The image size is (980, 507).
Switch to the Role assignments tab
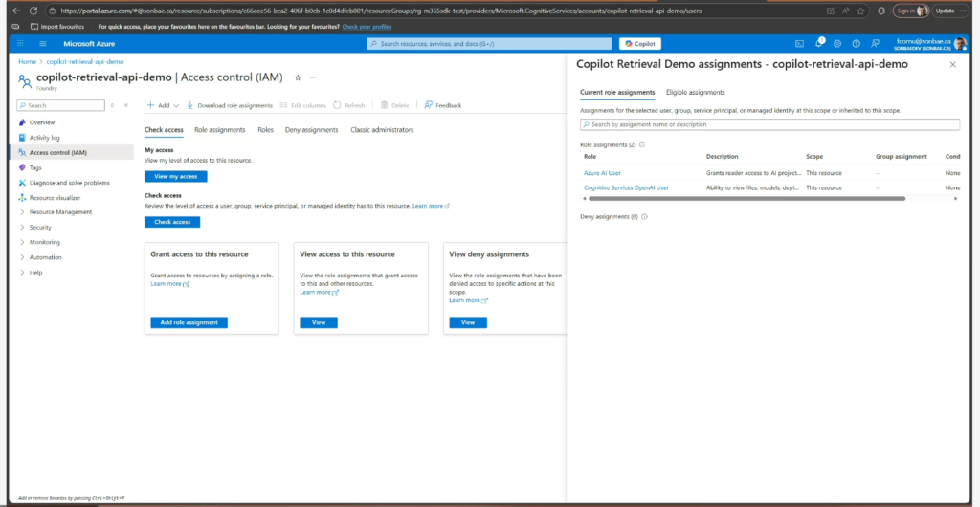[x=219, y=129]
